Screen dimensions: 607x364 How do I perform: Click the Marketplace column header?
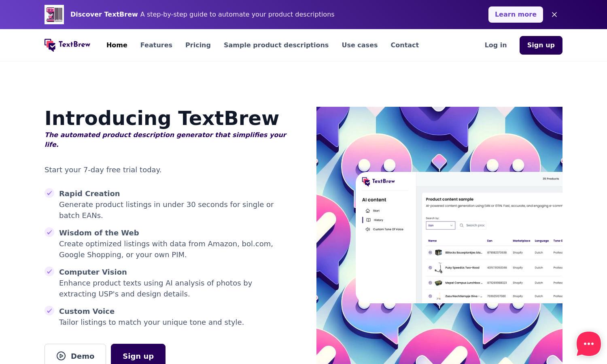521,241
